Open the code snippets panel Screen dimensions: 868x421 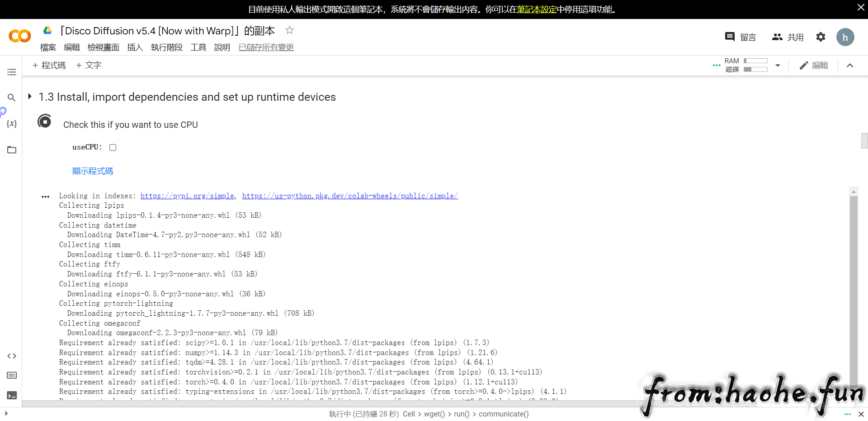(x=12, y=356)
